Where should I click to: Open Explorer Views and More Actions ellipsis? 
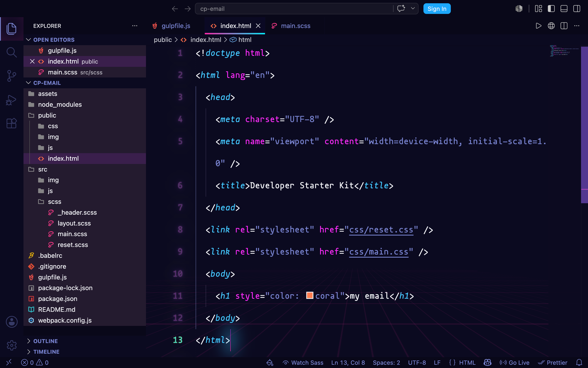135,26
